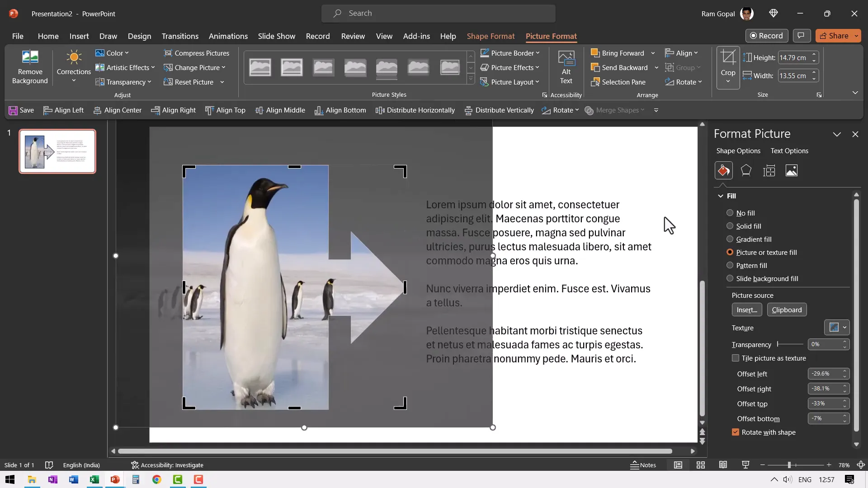Click Align Center command

(x=117, y=110)
